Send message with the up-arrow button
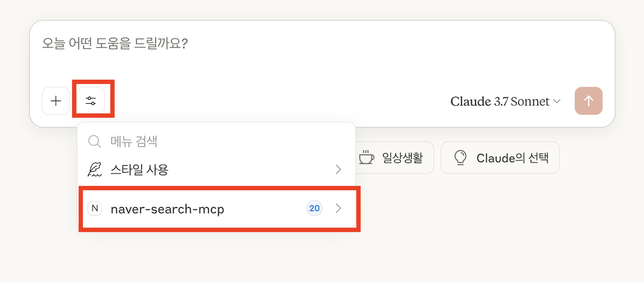 click(589, 101)
